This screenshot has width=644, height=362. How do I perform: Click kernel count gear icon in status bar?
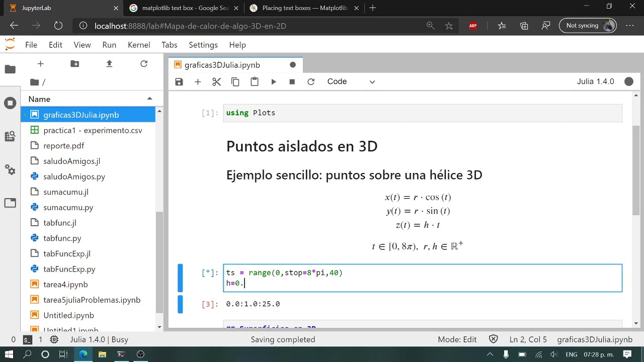(54, 340)
